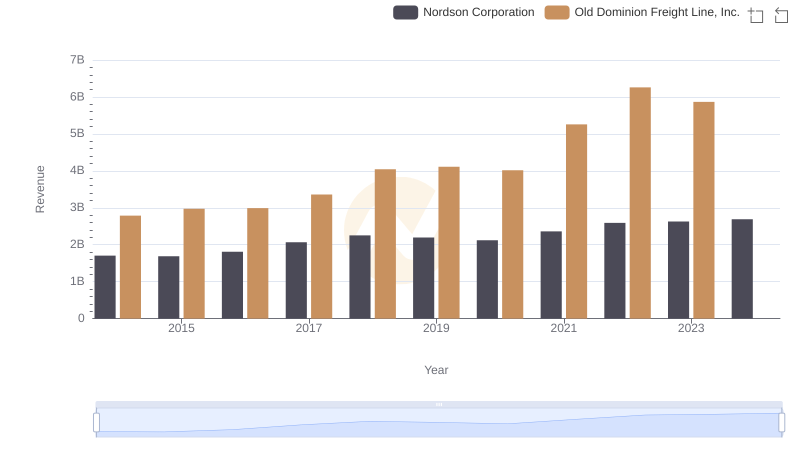Click the 2023 x-axis label
Viewport: 800px width, 461px height.
pyautogui.click(x=691, y=328)
